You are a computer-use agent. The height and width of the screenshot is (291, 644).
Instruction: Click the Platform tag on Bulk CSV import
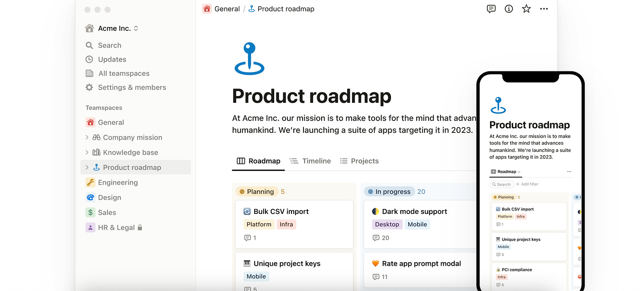tap(259, 225)
